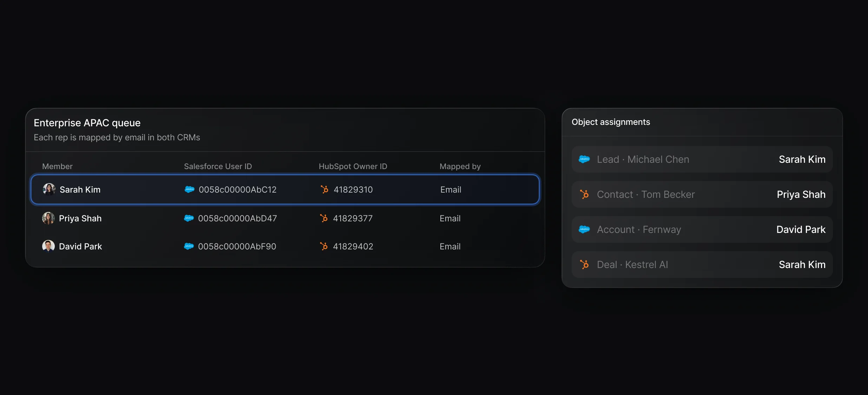Open Deal · Kestrel AI assignment
The width and height of the screenshot is (868, 395).
tap(702, 265)
